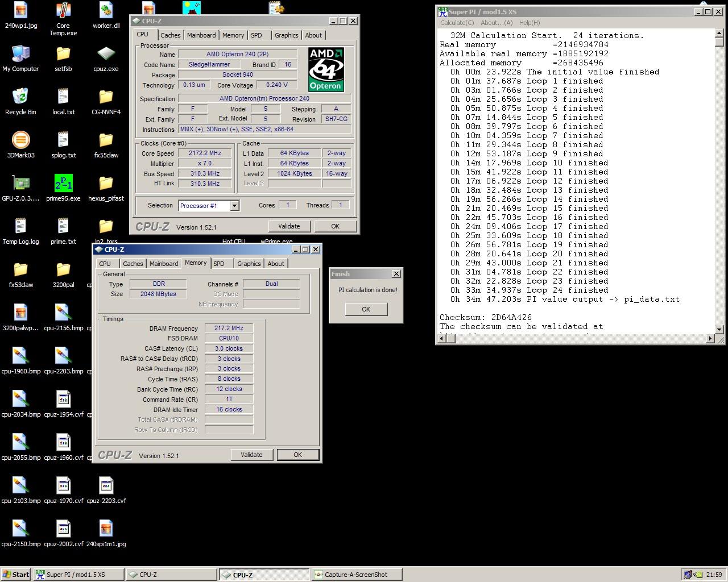This screenshot has width=728, height=582.
Task: Click the Windows Start button
Action: (16, 575)
